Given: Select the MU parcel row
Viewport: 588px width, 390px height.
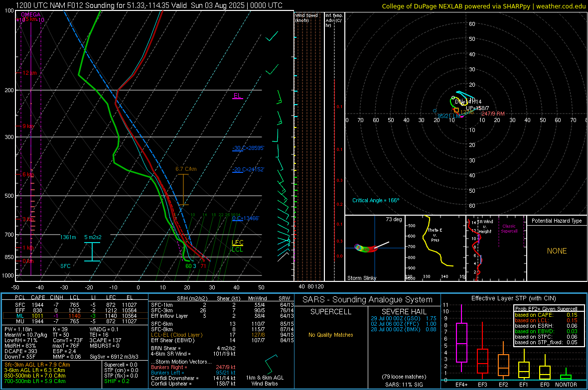Looking at the screenshot, I should [x=75, y=321].
